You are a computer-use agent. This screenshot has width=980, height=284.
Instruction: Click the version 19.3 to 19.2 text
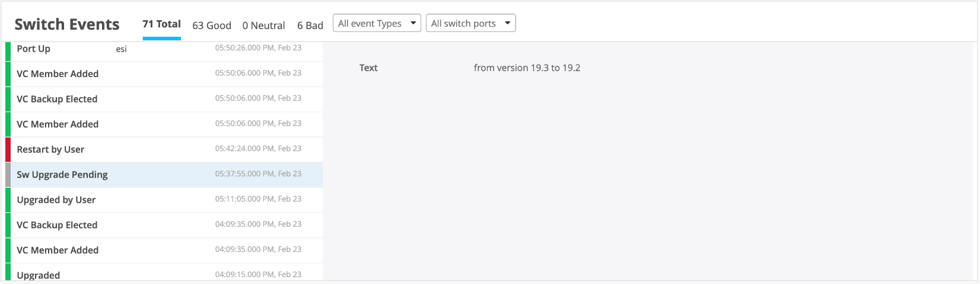point(527,68)
